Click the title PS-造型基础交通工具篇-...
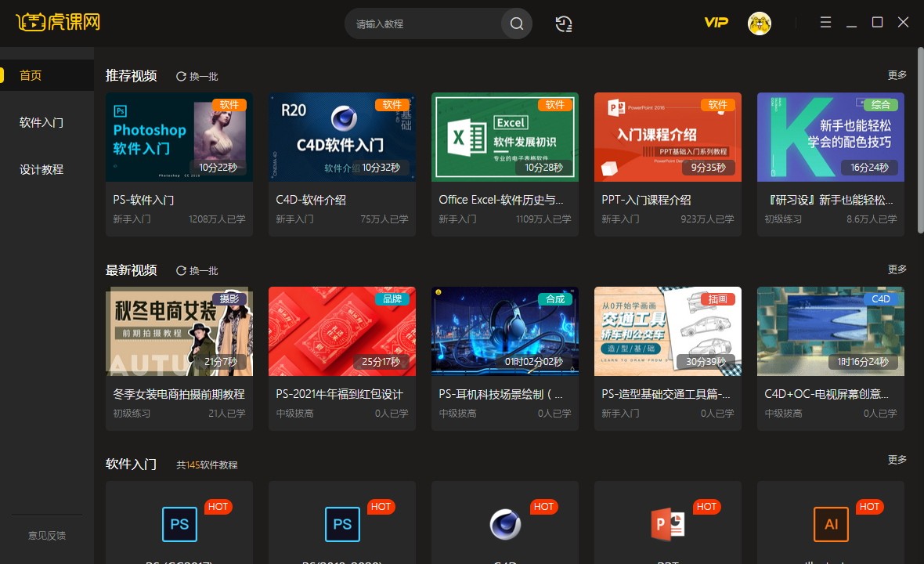 tap(666, 394)
